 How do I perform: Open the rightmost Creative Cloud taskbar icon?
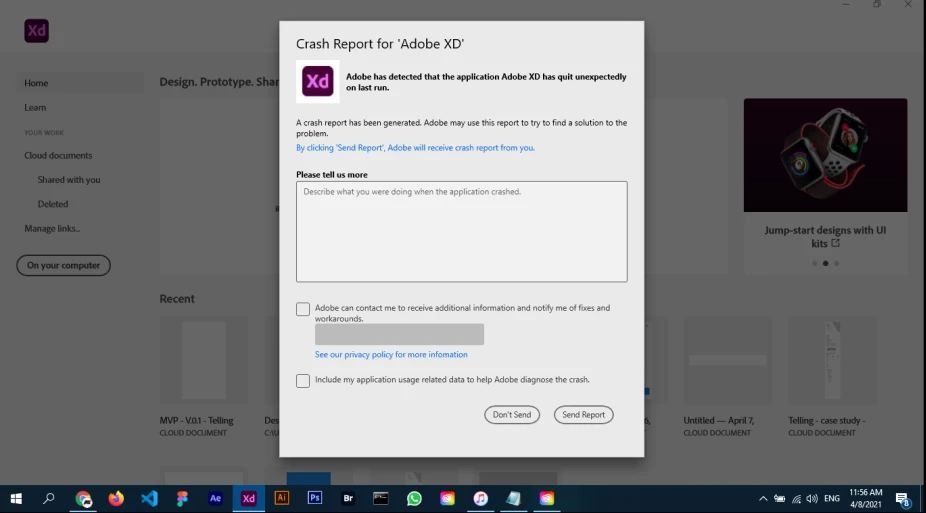click(546, 499)
